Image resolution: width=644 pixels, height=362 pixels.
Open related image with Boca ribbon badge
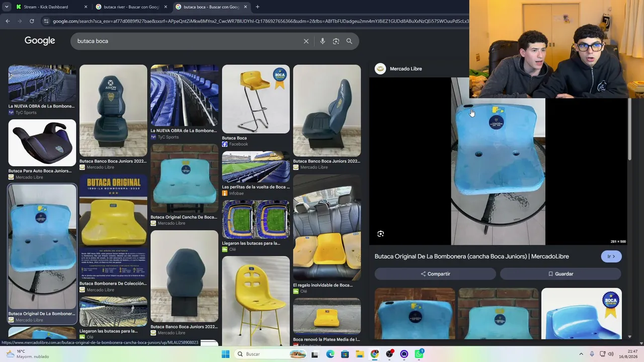[x=582, y=314]
